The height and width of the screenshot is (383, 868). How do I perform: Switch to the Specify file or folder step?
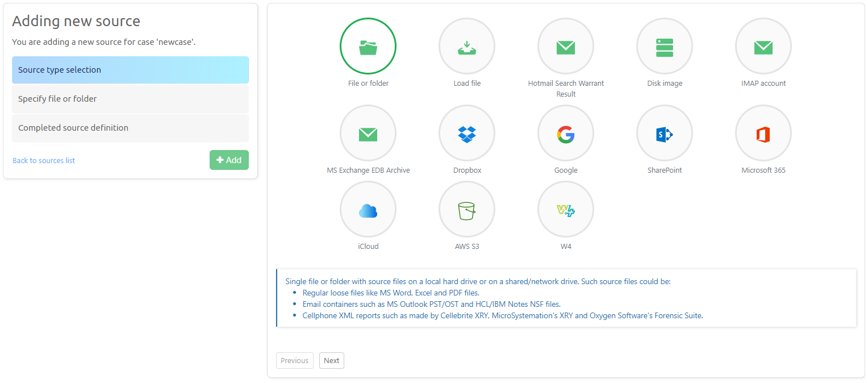[x=130, y=98]
